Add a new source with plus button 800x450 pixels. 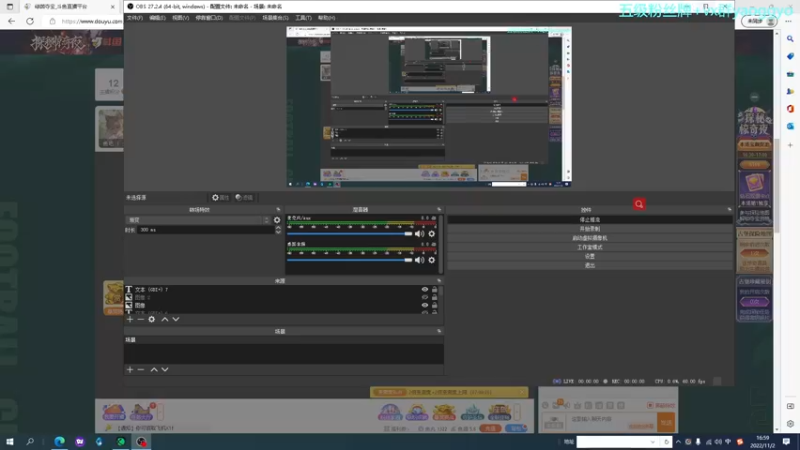click(130, 319)
